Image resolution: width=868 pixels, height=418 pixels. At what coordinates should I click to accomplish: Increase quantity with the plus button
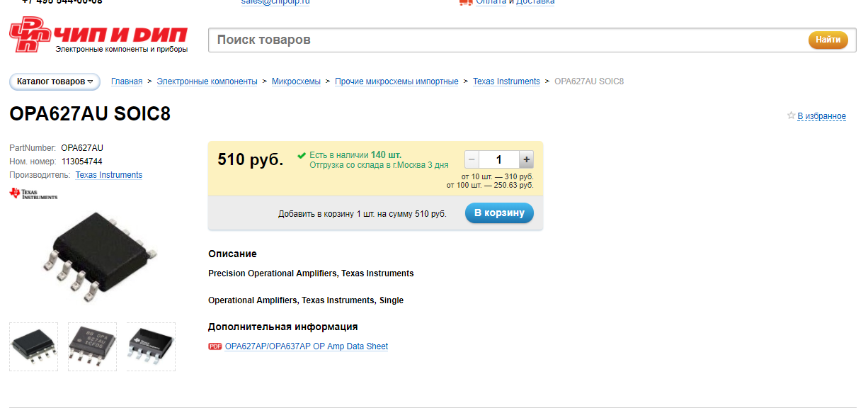click(x=526, y=159)
